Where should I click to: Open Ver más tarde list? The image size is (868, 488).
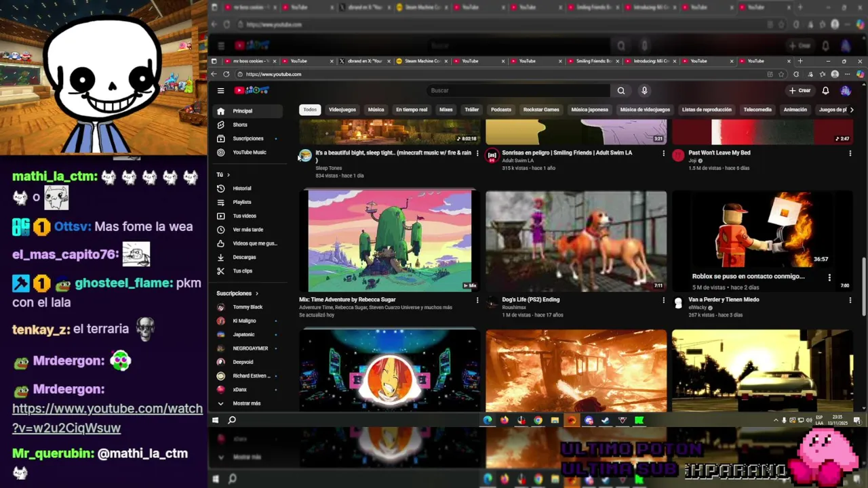point(248,230)
